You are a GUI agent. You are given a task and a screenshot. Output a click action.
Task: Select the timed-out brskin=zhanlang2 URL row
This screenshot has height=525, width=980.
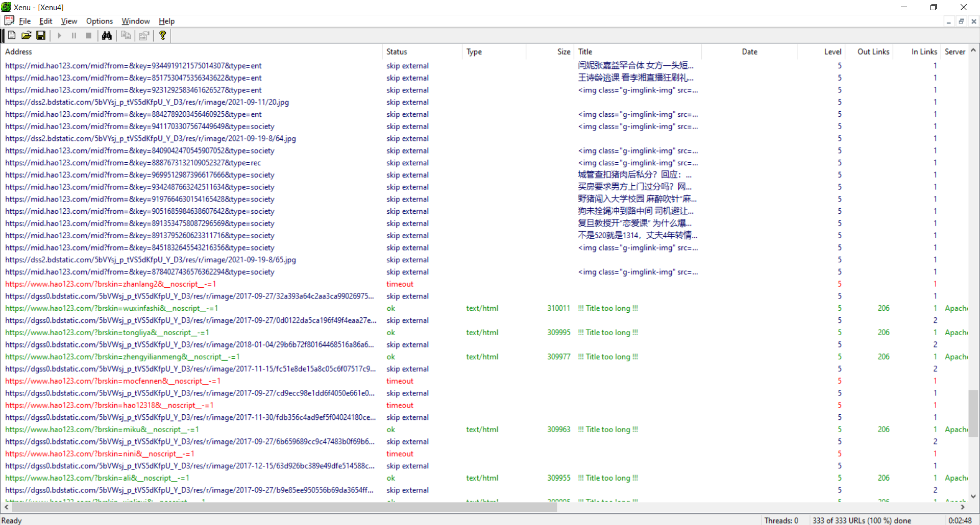click(485, 284)
